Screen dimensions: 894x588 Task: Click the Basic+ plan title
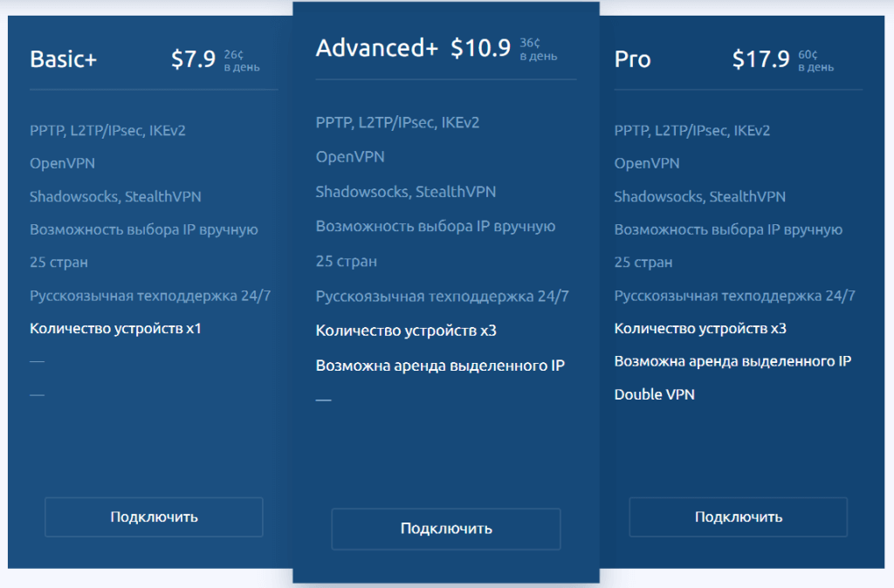(63, 59)
